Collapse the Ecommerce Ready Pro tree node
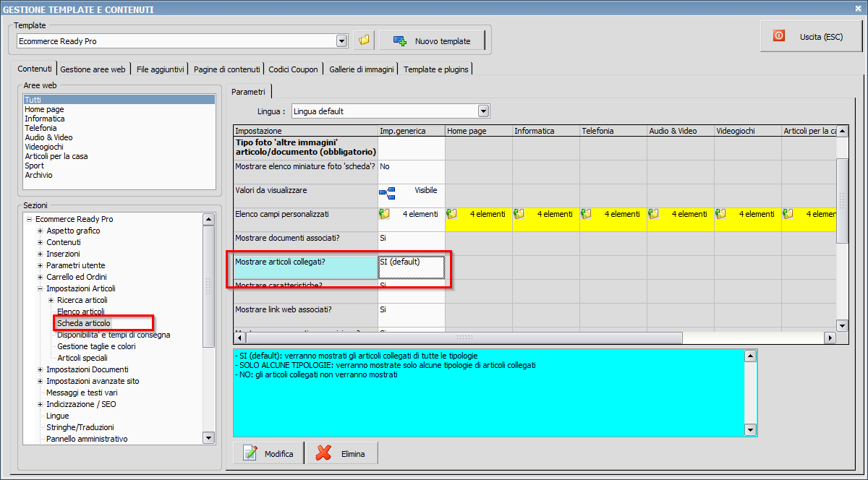868x480 pixels. 29,219
